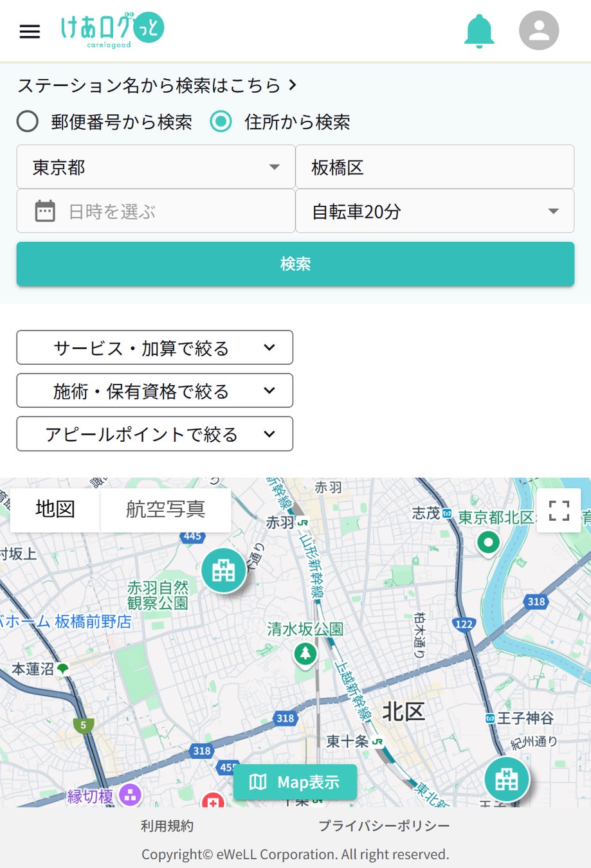Viewport: 591px width, 868px height.
Task: Switch map to 地図 view
Action: (55, 509)
